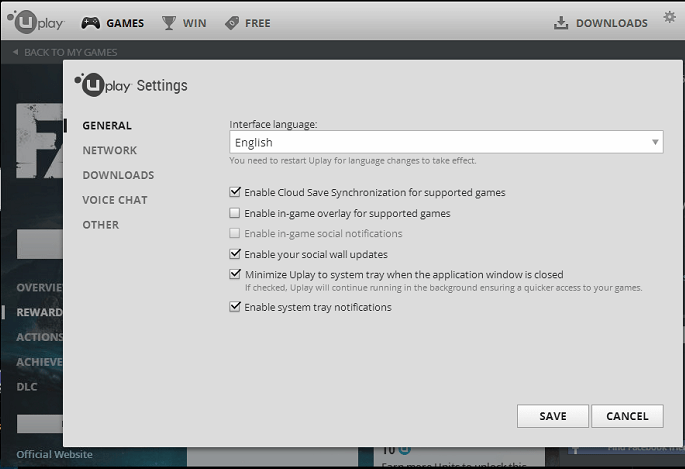Click the gamepad Games icon
Viewport: 685px width, 469px height.
click(90, 23)
